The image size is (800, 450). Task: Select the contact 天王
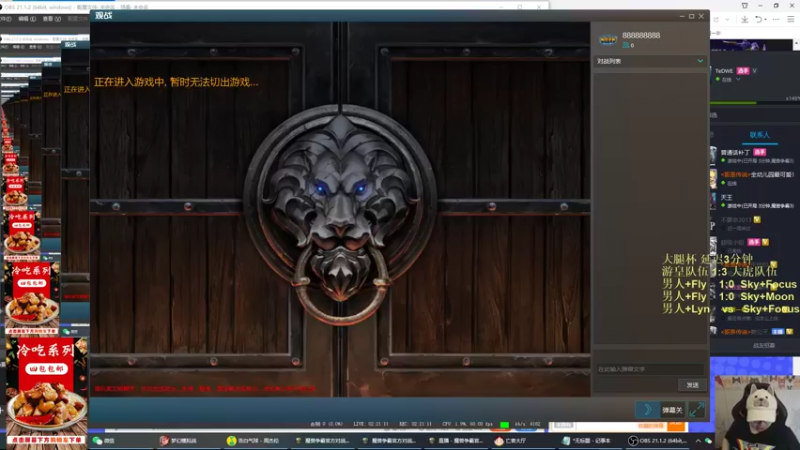tap(727, 197)
